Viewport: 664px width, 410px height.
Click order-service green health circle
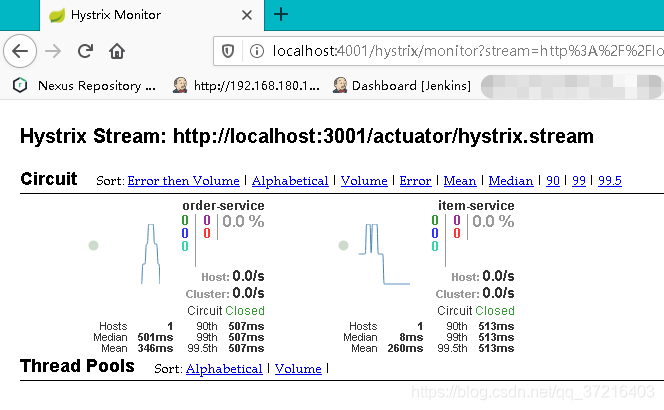(94, 245)
